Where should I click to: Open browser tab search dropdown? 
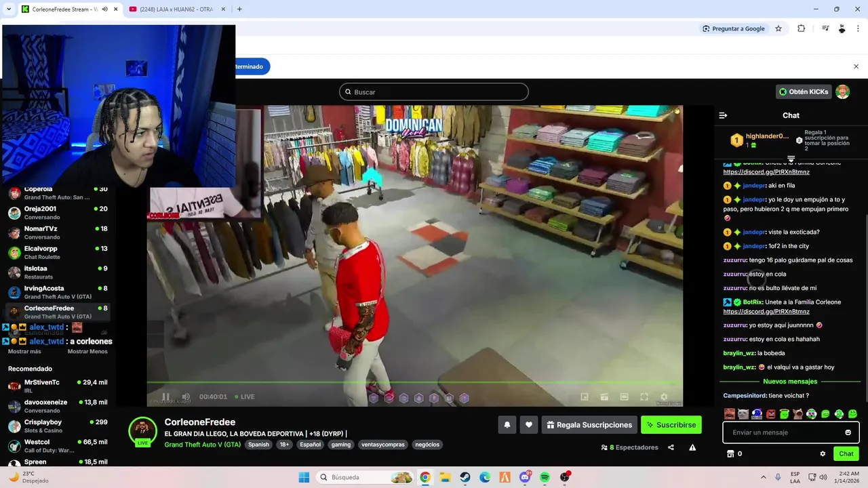(x=9, y=9)
